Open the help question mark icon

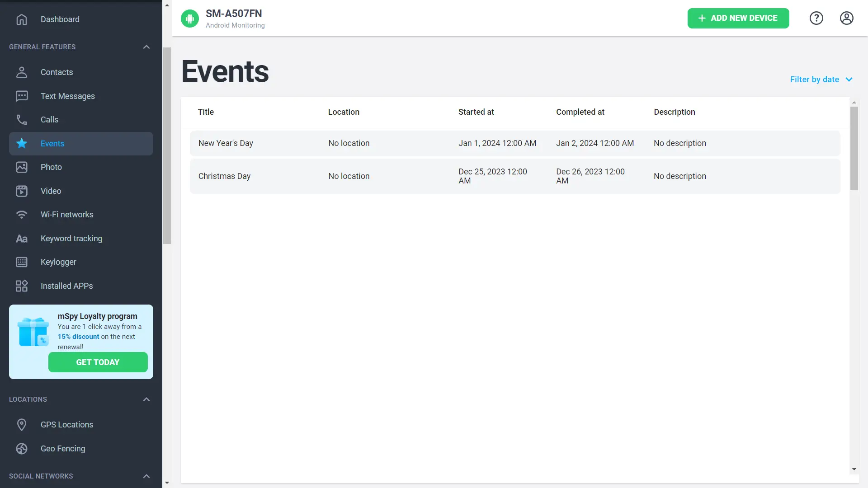[x=816, y=18]
